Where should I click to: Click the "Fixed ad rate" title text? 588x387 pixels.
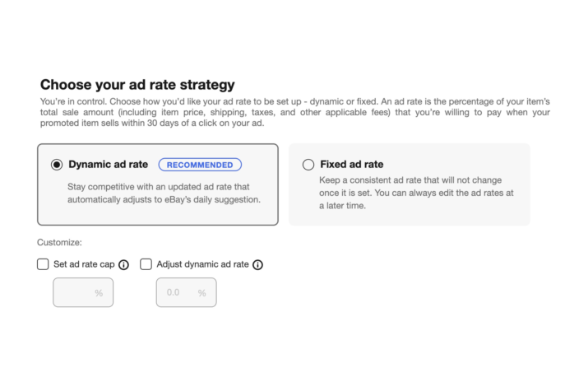coord(352,165)
